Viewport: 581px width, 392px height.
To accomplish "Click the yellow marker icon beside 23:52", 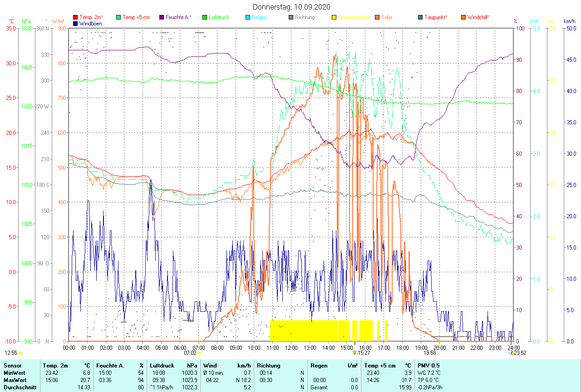I will click(x=512, y=353).
